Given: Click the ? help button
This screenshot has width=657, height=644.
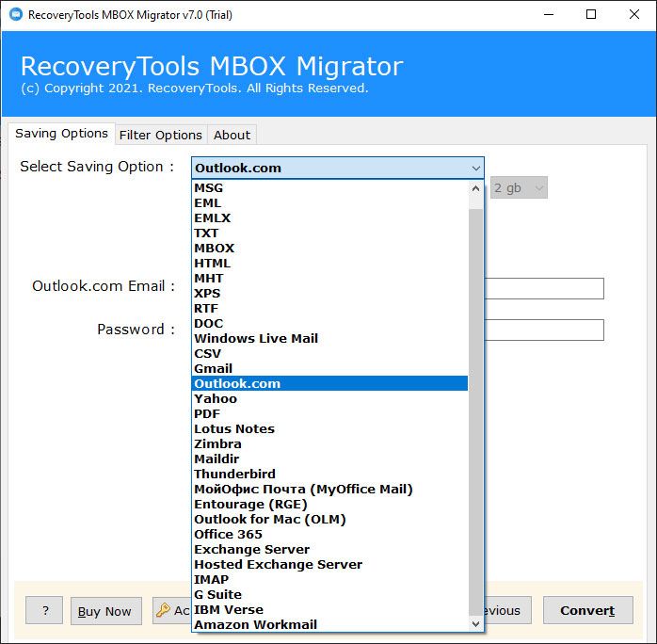Looking at the screenshot, I should 44,610.
